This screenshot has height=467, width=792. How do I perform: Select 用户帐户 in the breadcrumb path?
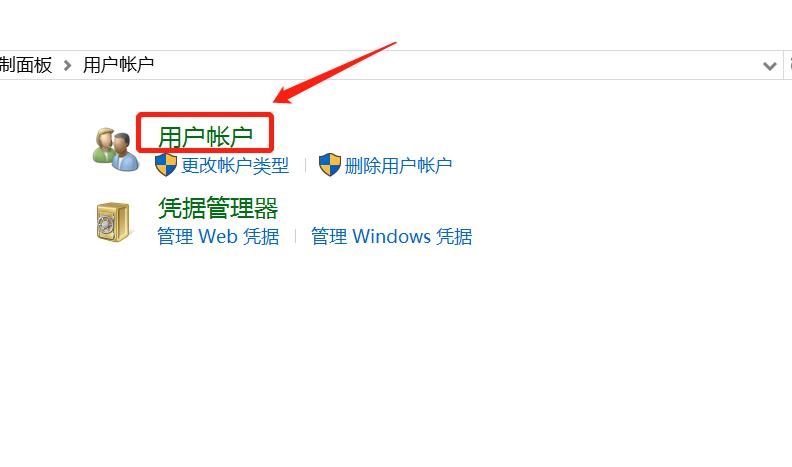pos(118,65)
